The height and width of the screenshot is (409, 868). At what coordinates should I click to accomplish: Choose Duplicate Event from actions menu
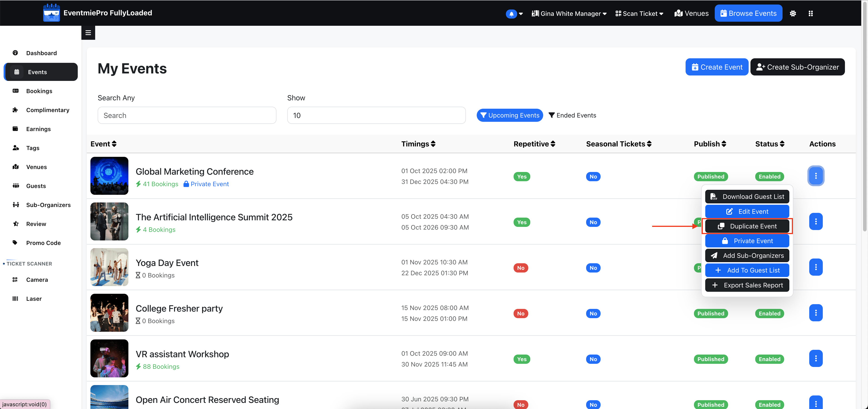coord(747,226)
